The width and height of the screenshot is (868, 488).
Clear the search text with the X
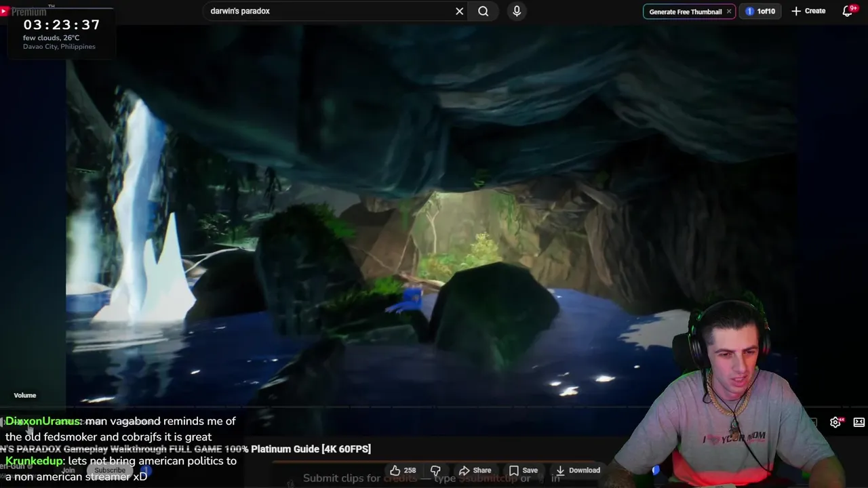pos(459,11)
